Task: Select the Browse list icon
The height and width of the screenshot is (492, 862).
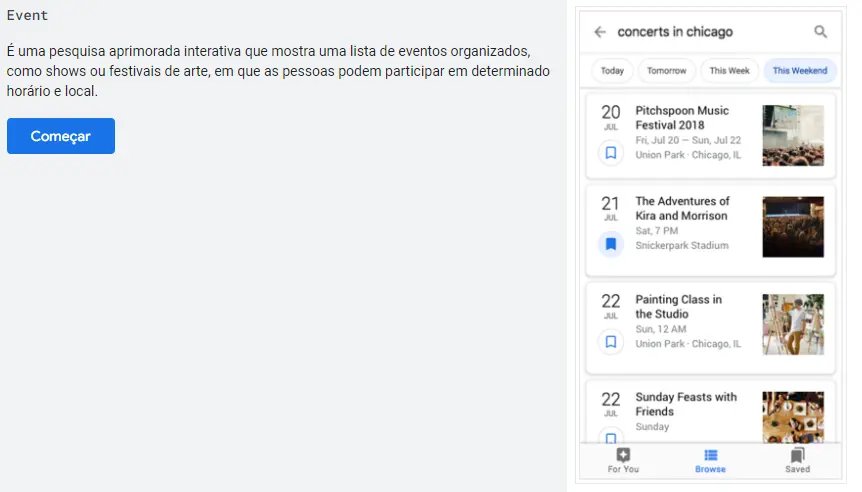Action: tap(710, 455)
